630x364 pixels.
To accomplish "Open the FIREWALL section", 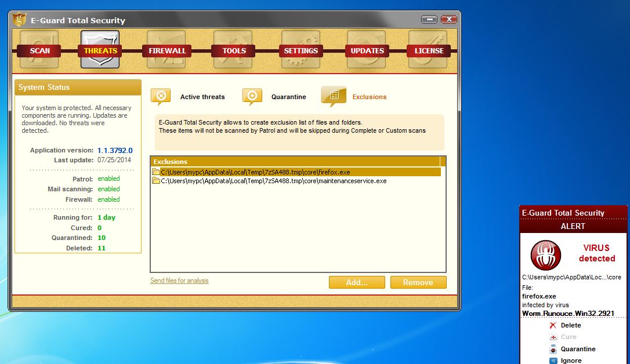I will click(x=166, y=50).
